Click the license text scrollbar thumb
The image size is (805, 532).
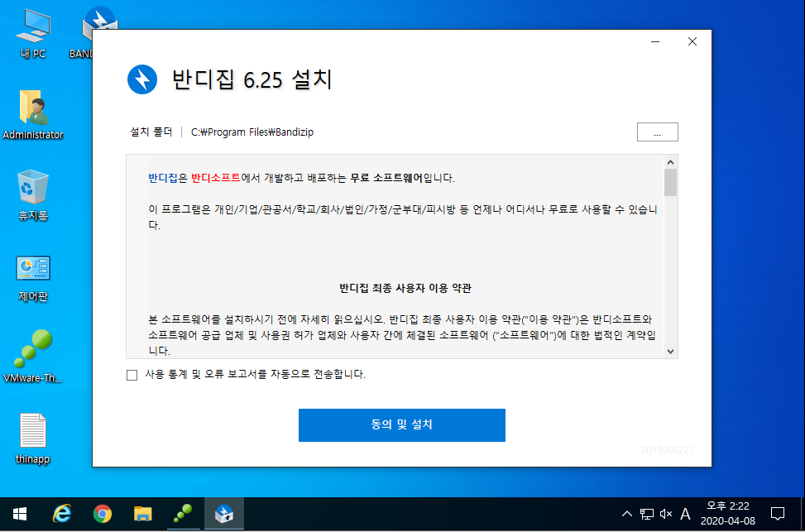(670, 182)
